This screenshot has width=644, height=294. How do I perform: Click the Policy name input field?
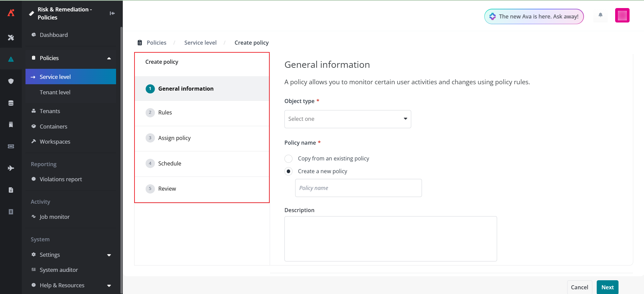tap(358, 188)
